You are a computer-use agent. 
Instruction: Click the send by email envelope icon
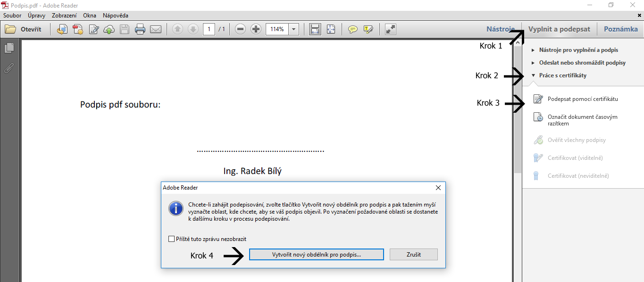click(x=155, y=29)
